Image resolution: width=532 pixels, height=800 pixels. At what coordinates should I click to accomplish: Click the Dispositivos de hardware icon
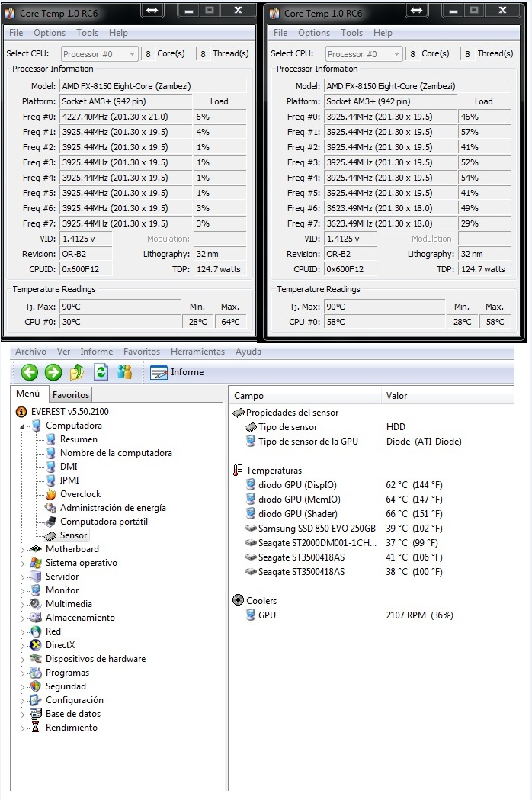[x=36, y=659]
